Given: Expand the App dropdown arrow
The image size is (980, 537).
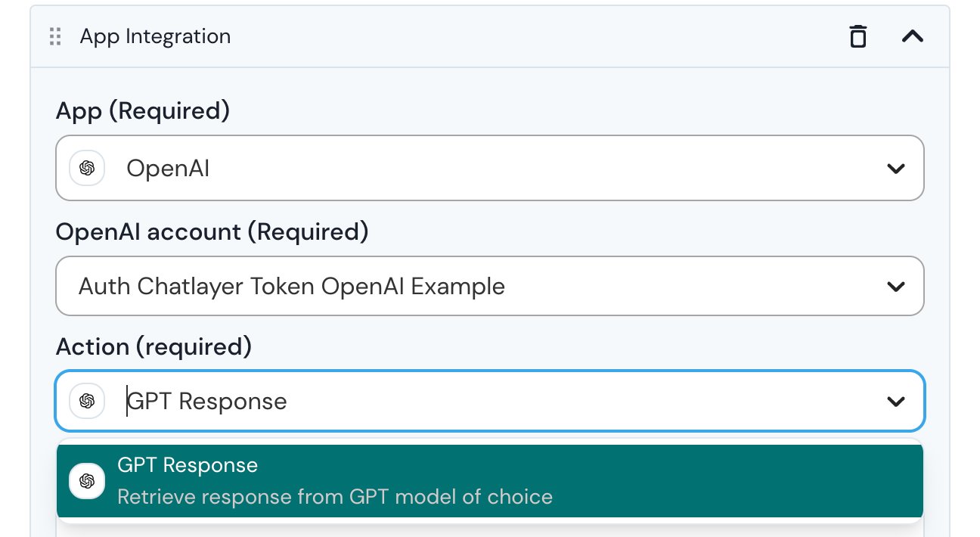Looking at the screenshot, I should [895, 169].
